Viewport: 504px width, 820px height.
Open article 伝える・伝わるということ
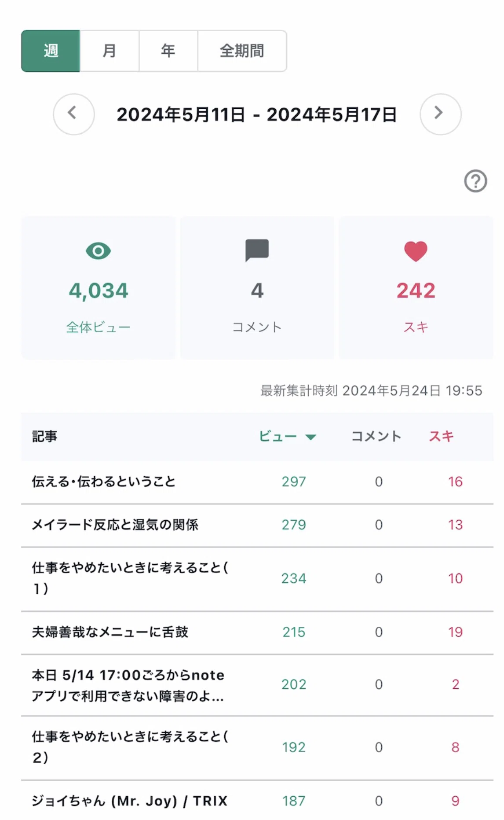pos(104,482)
